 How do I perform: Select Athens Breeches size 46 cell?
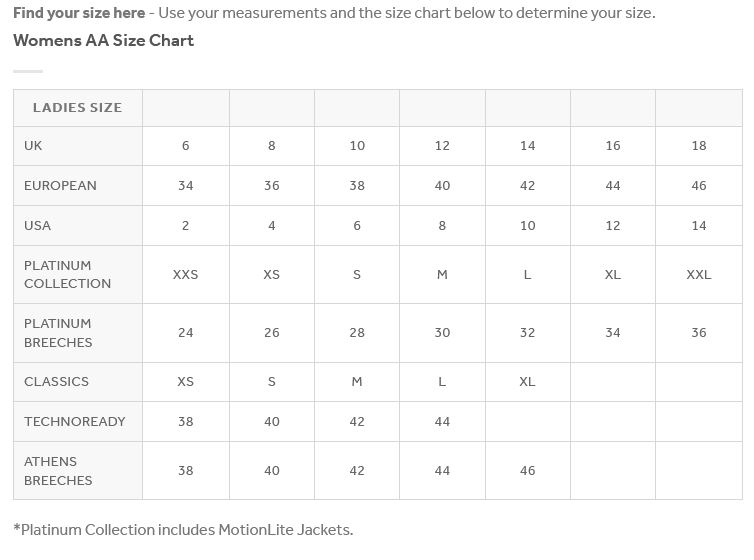pyautogui.click(x=528, y=471)
